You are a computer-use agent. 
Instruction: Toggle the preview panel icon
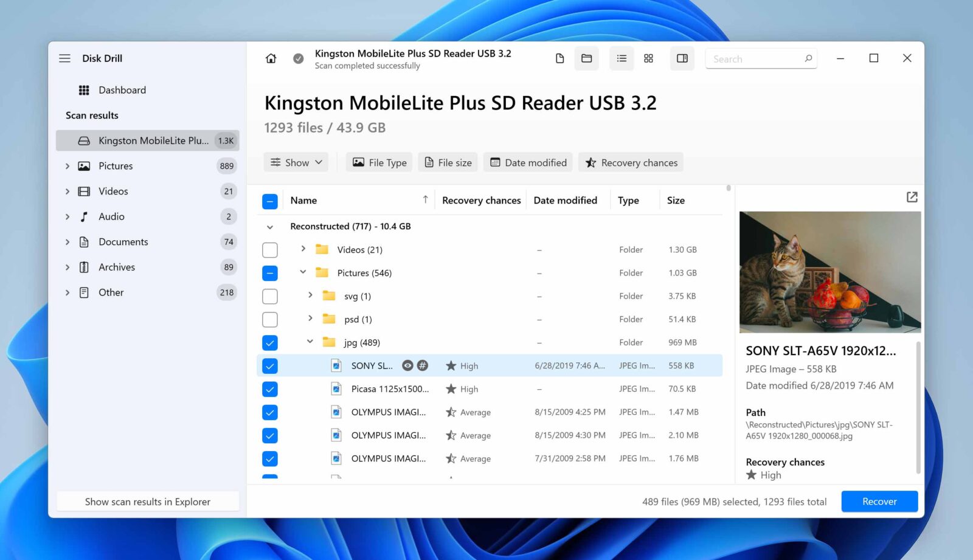pyautogui.click(x=682, y=58)
